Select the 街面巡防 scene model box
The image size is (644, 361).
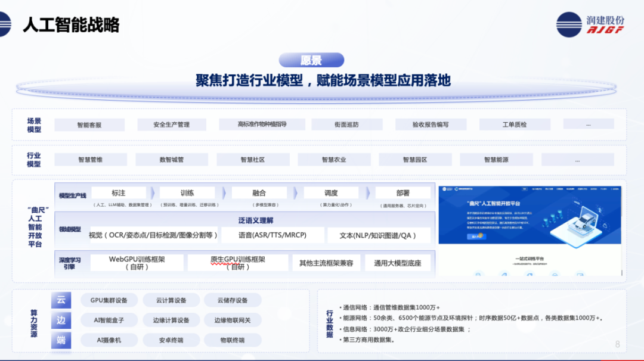(347, 125)
